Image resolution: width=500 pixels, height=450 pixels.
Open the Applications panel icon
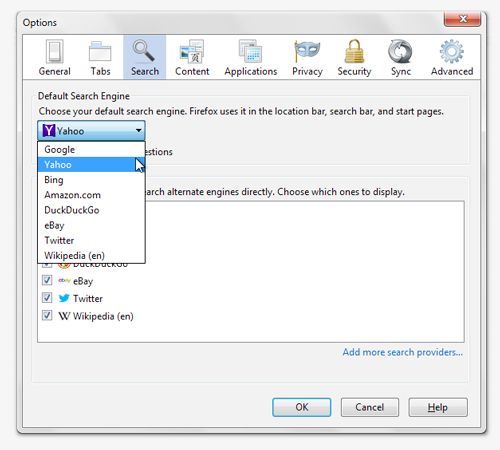[x=250, y=51]
